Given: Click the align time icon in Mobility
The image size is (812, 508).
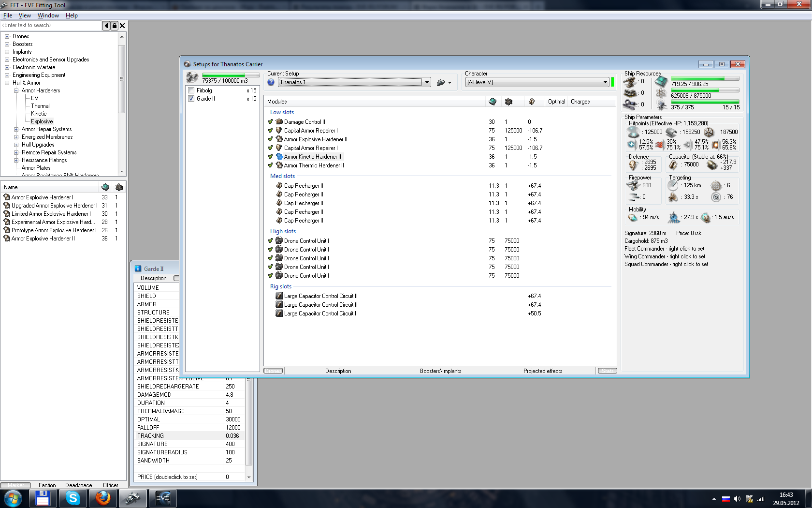Looking at the screenshot, I should (x=673, y=218).
